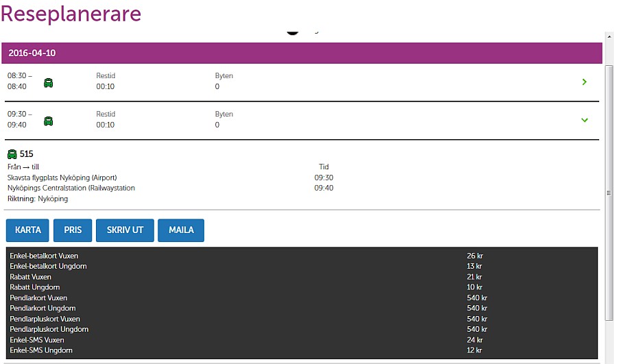The height and width of the screenshot is (364, 617).
Task: Click the Pendlarpluskort Ungdom row
Action: coord(302,329)
